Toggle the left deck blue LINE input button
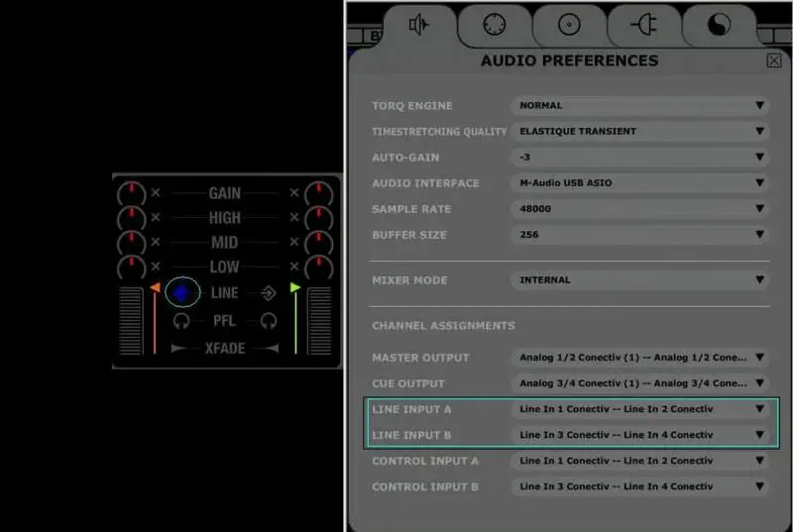Viewport: 793px width, 532px height. [182, 292]
